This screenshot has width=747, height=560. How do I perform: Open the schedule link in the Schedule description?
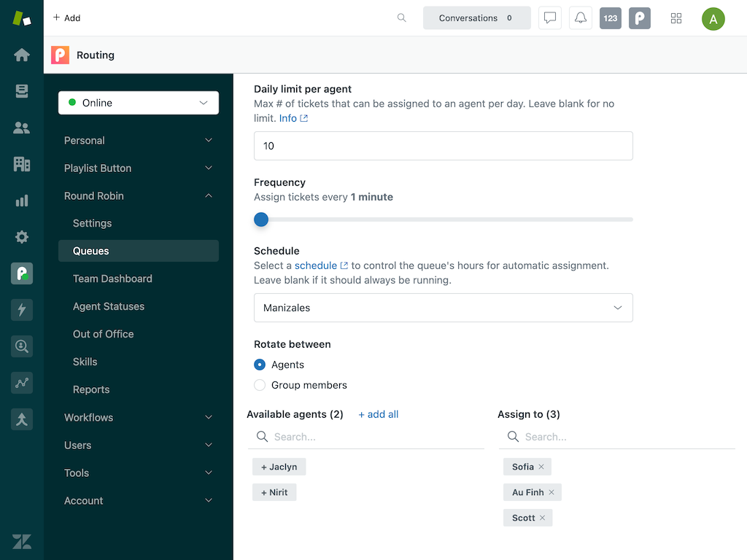[317, 265]
